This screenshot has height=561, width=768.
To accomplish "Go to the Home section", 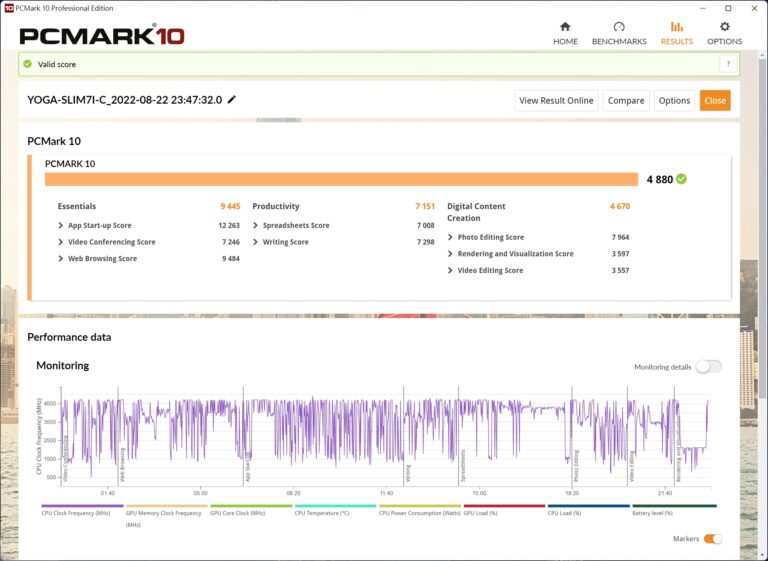I will [565, 33].
